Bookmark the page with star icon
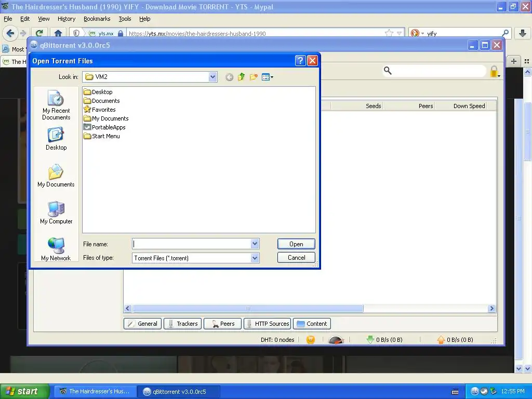This screenshot has width=532, height=399. [389, 33]
